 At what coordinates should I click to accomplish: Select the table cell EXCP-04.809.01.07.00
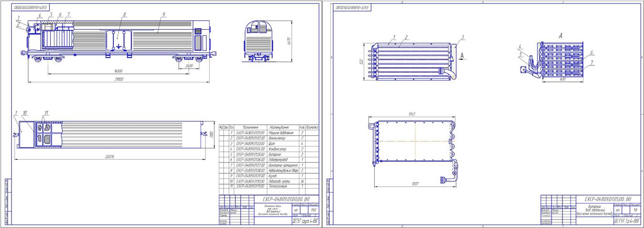(x=250, y=165)
